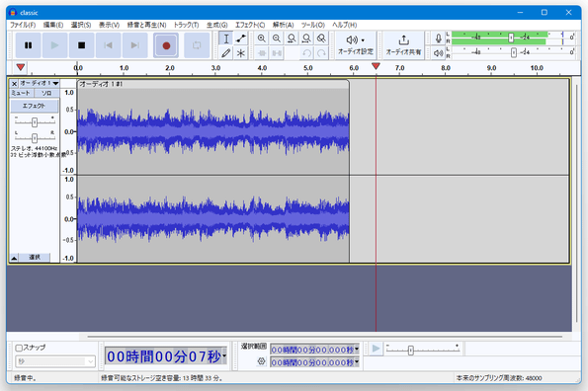The height and width of the screenshot is (391, 588).
Task: Click the red Record button
Action: (166, 45)
